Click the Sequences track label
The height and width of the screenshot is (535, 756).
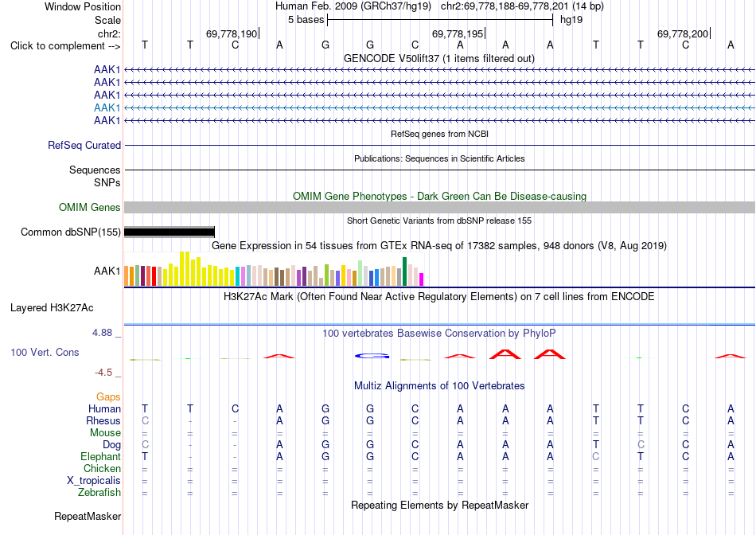click(95, 170)
